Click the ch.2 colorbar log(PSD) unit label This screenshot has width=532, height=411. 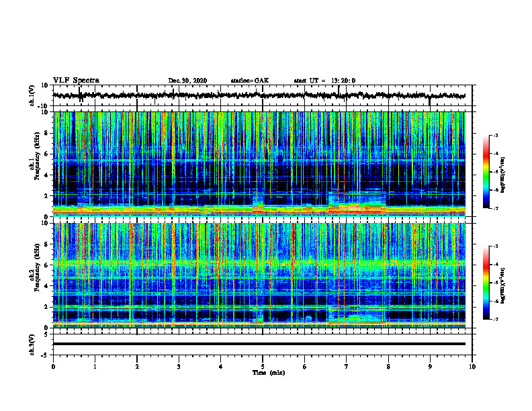tap(503, 285)
